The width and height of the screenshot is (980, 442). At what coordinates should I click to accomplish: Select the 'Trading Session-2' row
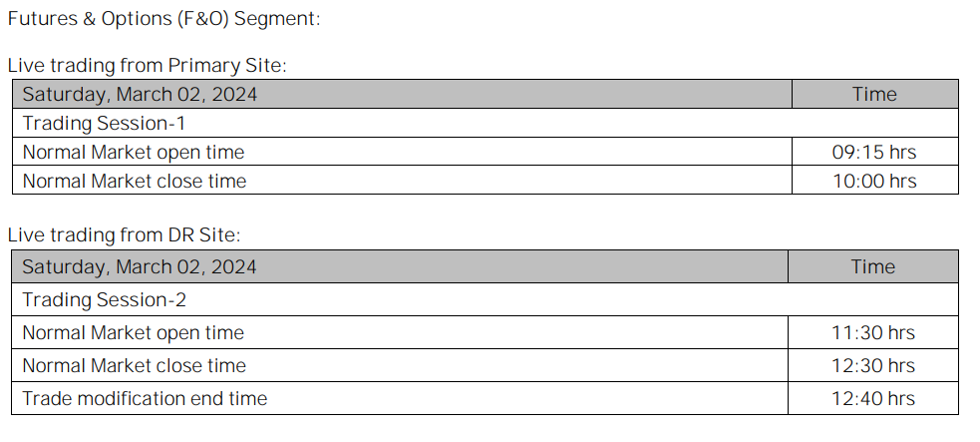pyautogui.click(x=105, y=299)
